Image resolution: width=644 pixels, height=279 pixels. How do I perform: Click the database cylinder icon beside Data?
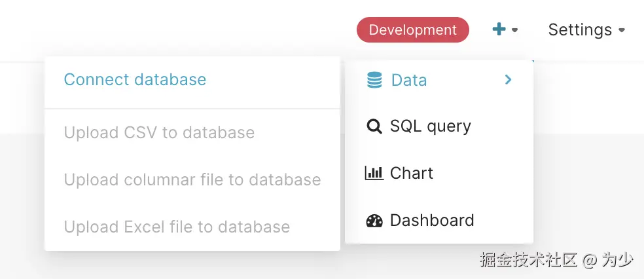click(x=374, y=80)
